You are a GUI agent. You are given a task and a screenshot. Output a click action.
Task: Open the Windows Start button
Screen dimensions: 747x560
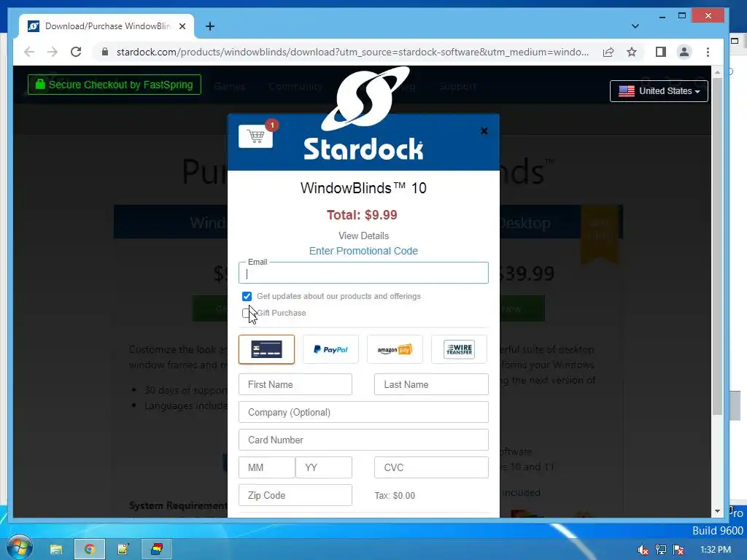click(19, 547)
